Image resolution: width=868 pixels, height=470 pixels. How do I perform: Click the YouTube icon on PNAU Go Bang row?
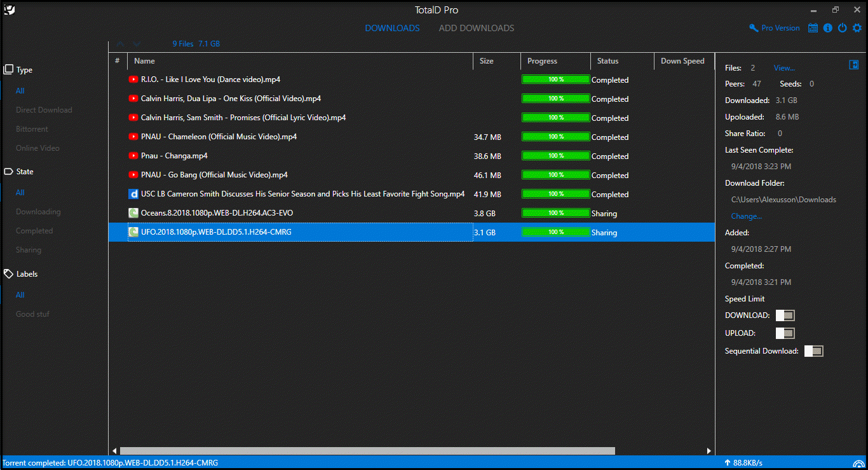[x=133, y=175]
